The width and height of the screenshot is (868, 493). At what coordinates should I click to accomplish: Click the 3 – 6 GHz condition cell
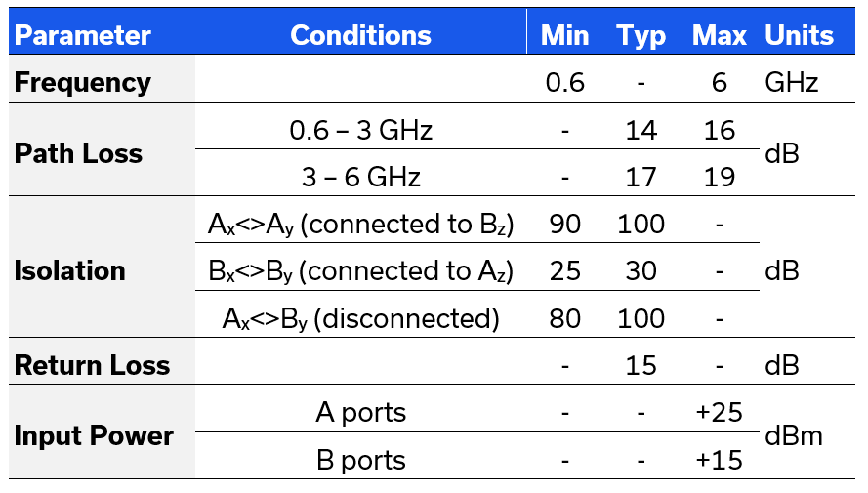(360, 178)
